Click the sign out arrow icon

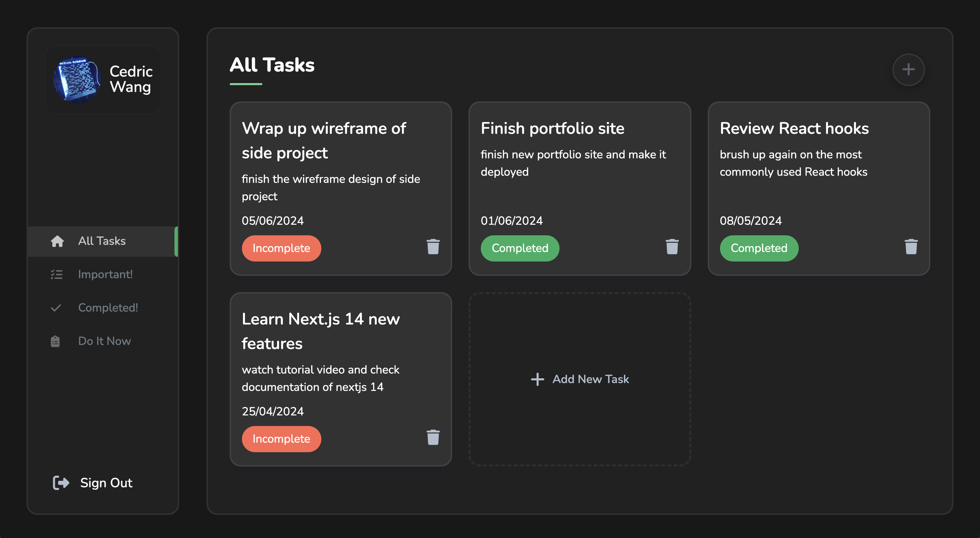pyautogui.click(x=61, y=483)
